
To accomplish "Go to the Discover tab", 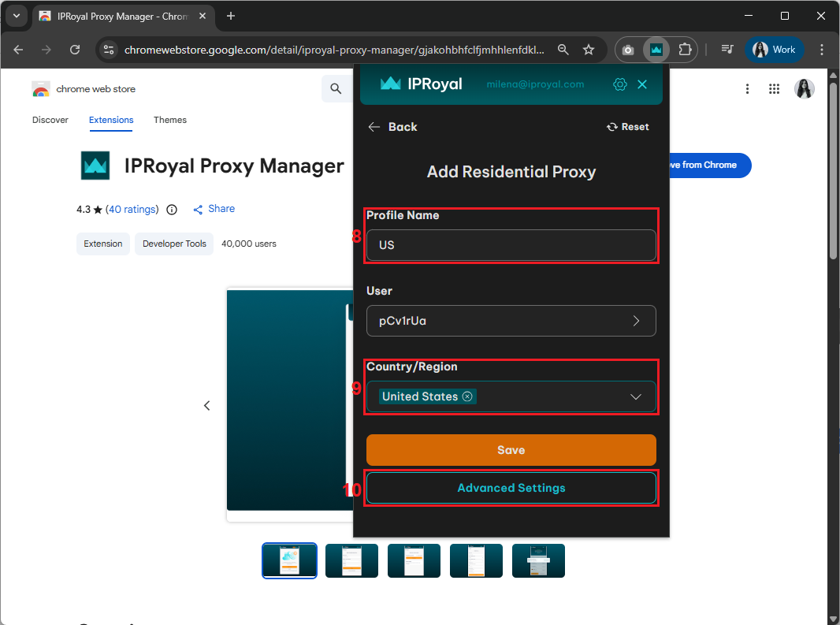I will coord(50,120).
